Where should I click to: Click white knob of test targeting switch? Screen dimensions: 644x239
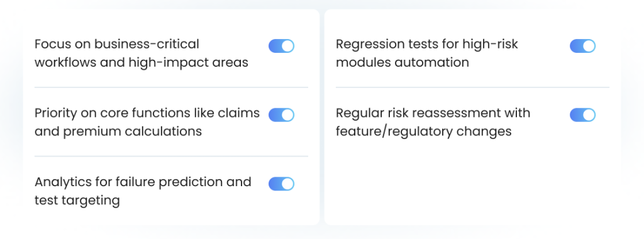[x=288, y=184]
